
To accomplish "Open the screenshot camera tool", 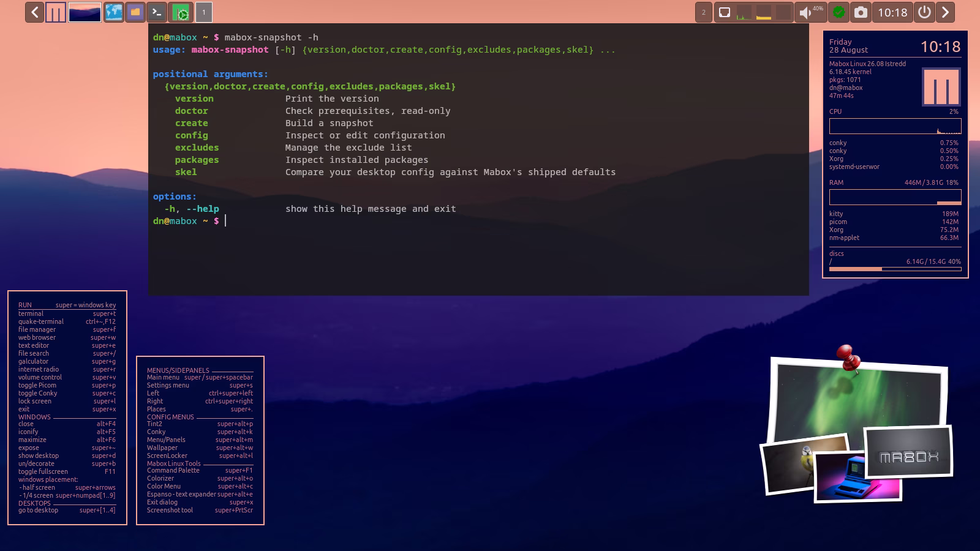I will click(861, 12).
